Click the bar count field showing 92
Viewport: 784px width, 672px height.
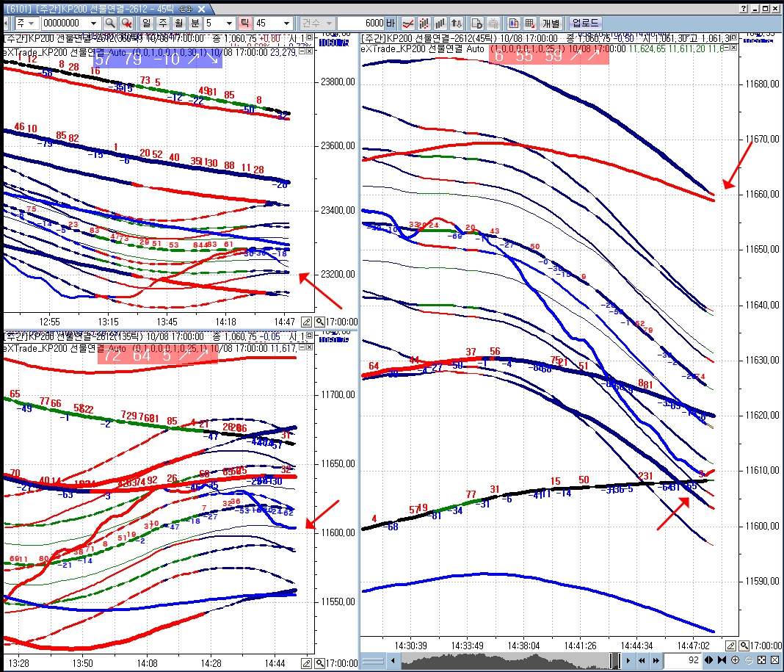coord(682,660)
